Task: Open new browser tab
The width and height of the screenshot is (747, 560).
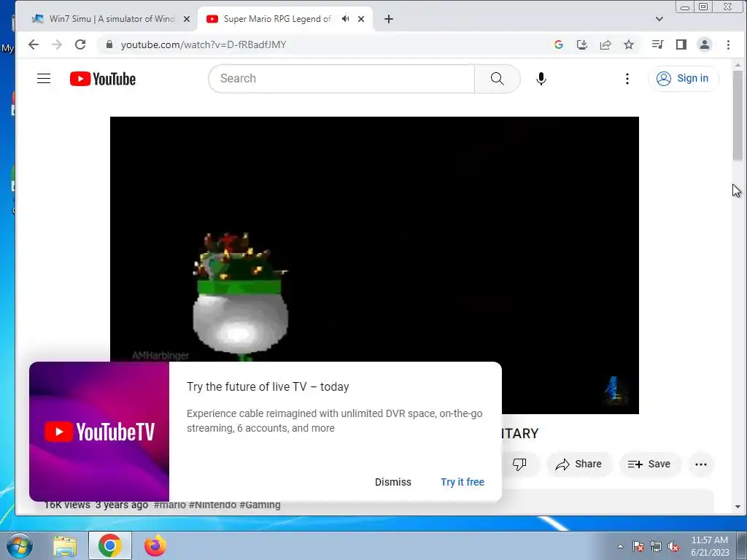Action: 389,19
